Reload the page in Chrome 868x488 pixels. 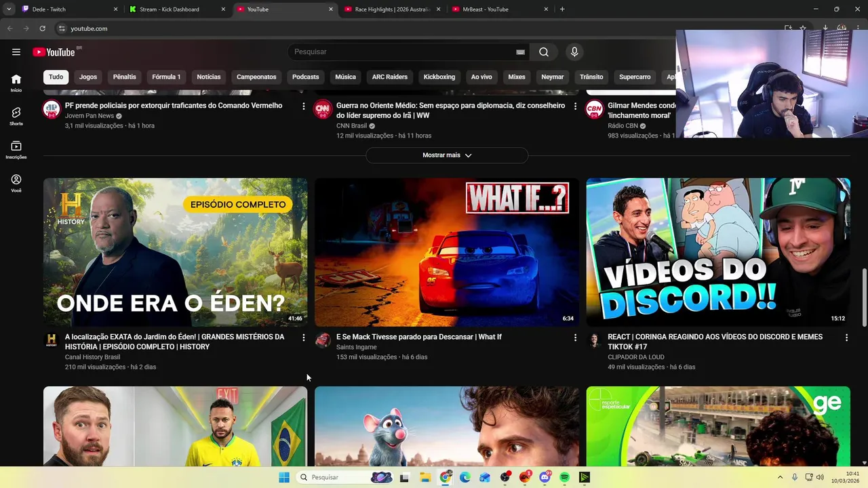(42, 28)
